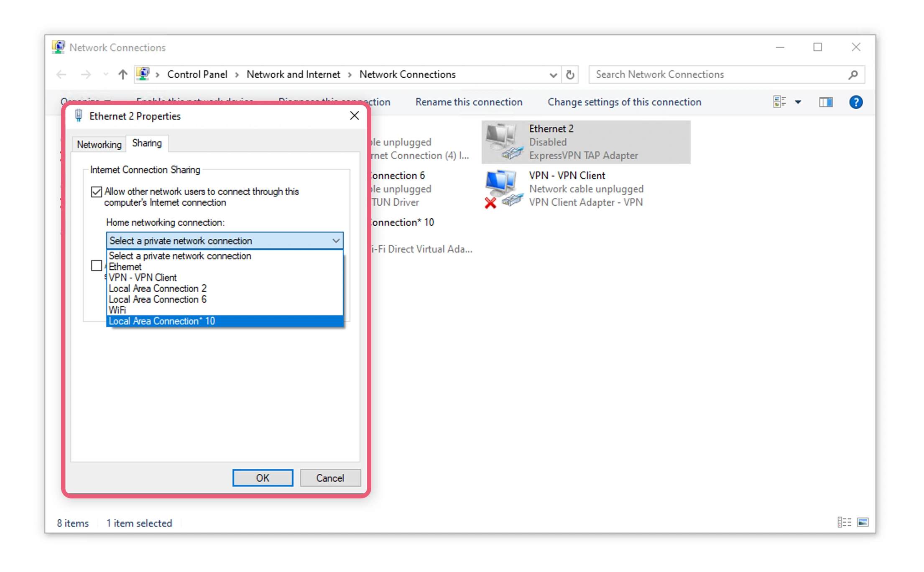Switch to details view in status bar

(844, 522)
